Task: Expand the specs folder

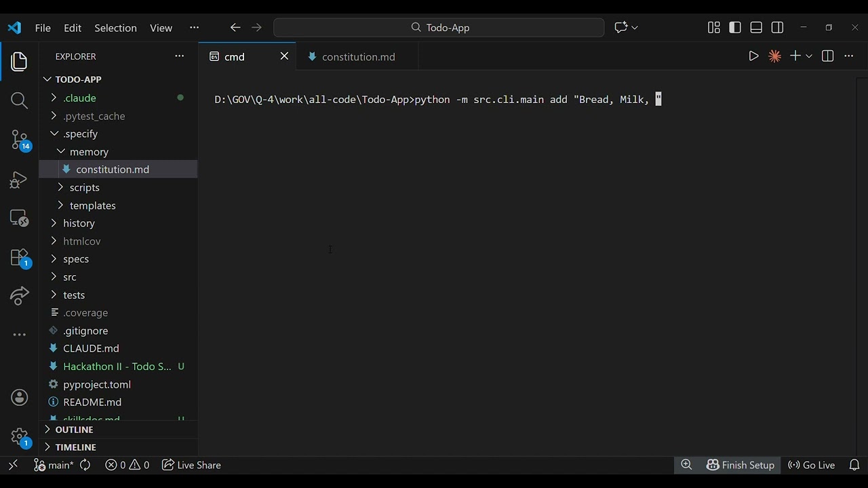Action: [x=118, y=259]
